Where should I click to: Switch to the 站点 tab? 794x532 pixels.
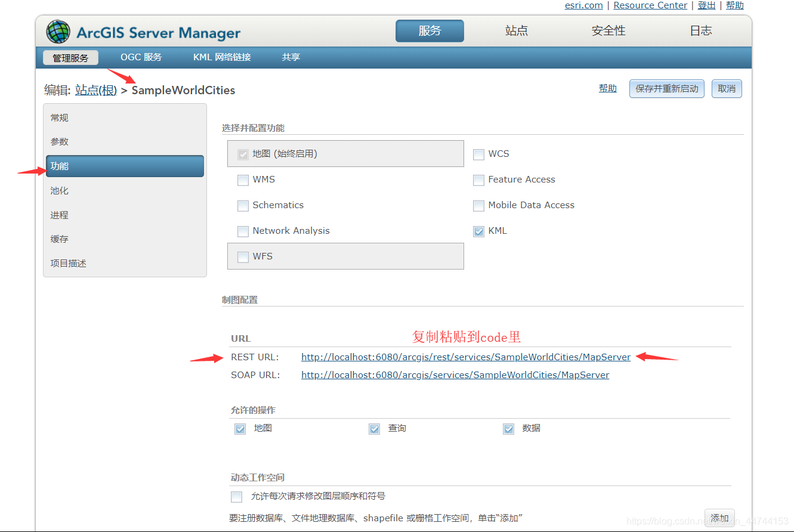tap(517, 31)
